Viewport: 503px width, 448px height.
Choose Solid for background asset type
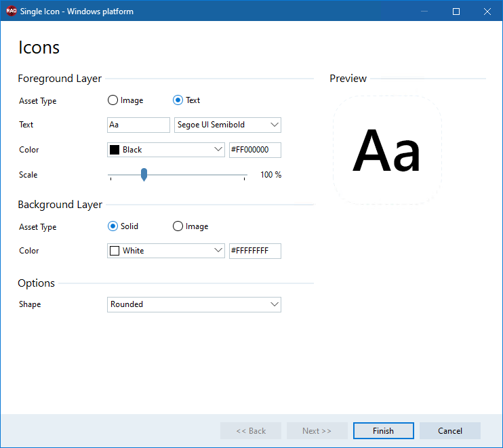click(x=123, y=226)
